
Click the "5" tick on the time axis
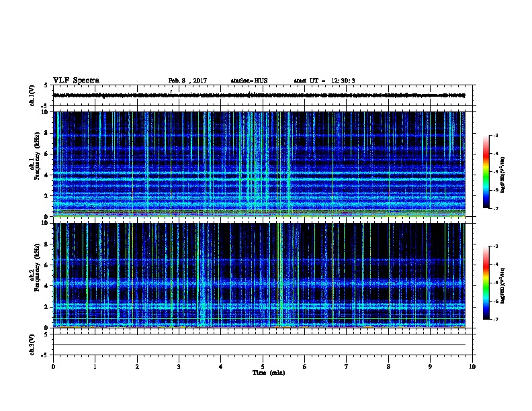coord(263,367)
